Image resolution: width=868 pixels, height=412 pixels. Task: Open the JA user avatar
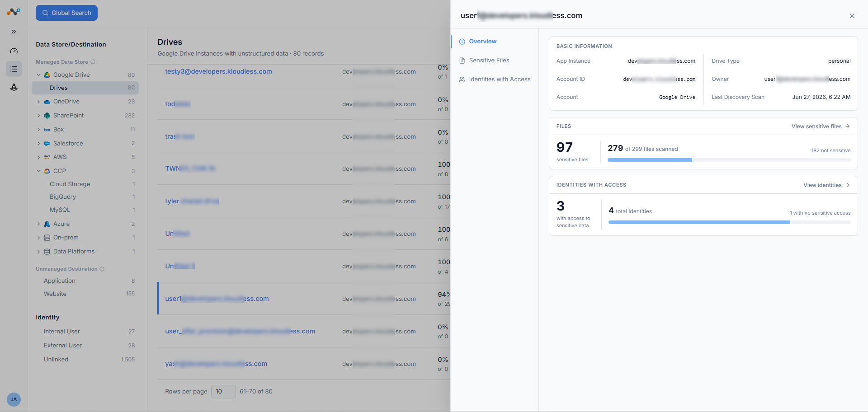(x=14, y=399)
